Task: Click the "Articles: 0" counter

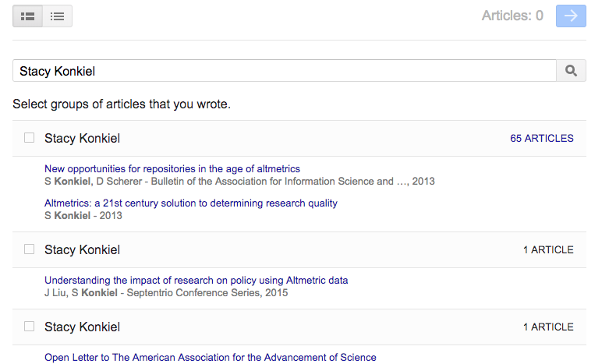Action: click(x=512, y=16)
